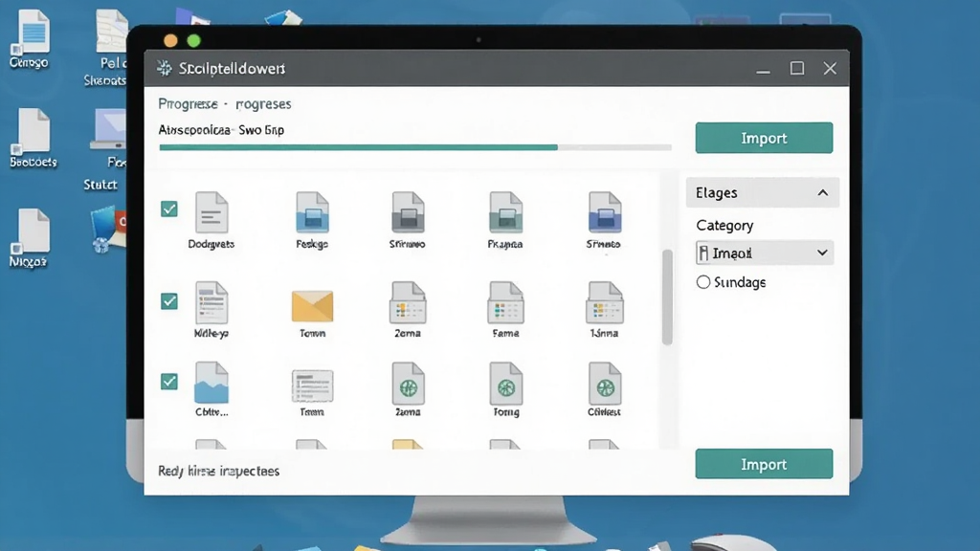The height and width of the screenshot is (551, 980).
Task: Click the file list vertical scrollbar thumb
Action: (x=667, y=297)
